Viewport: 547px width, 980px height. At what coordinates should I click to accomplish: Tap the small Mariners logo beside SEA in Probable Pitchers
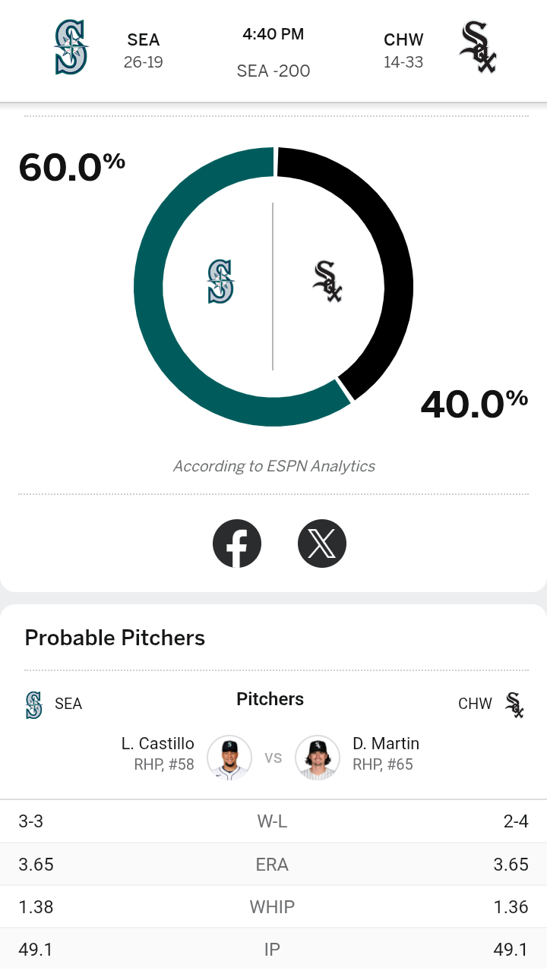pos(33,704)
